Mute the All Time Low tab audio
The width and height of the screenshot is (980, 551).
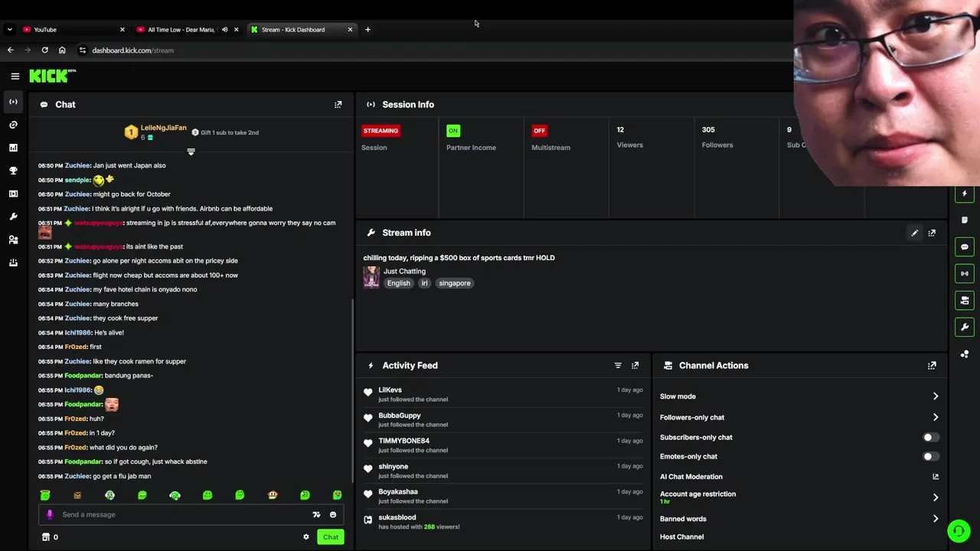224,30
